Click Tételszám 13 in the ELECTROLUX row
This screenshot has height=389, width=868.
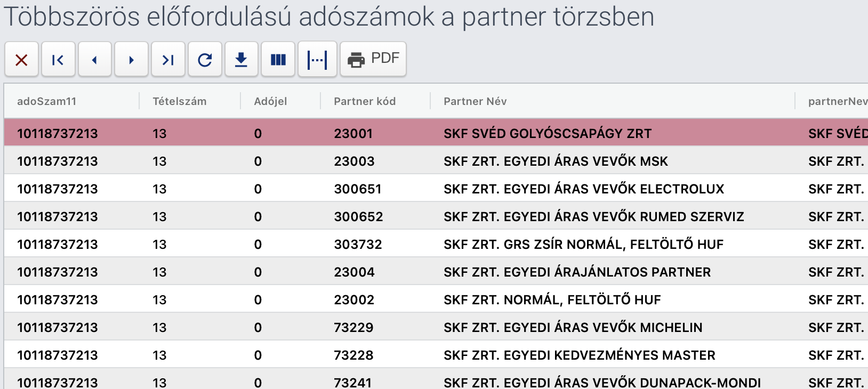(x=159, y=189)
